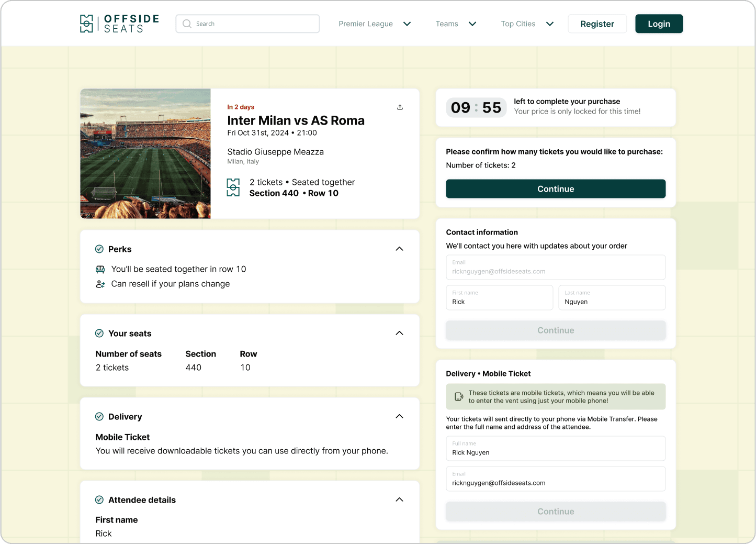The image size is (756, 544).
Task: Click the check circle icon next to Your seats
Action: click(99, 334)
